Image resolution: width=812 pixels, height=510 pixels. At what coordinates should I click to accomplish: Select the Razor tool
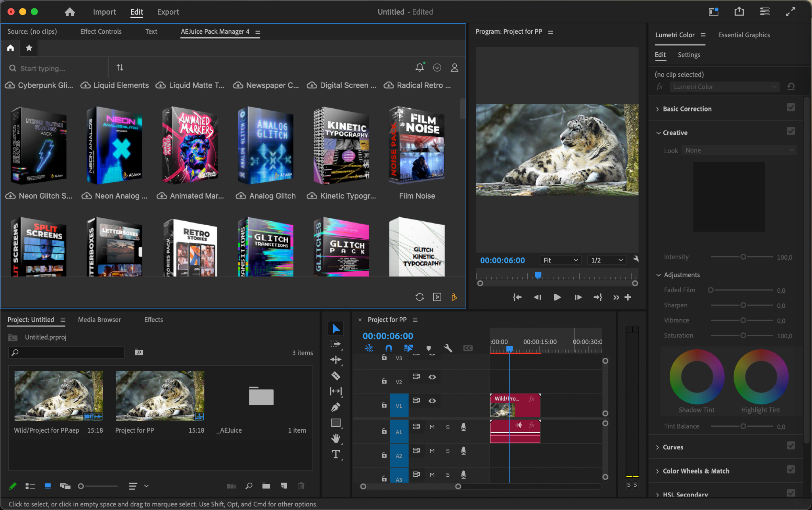tap(335, 376)
